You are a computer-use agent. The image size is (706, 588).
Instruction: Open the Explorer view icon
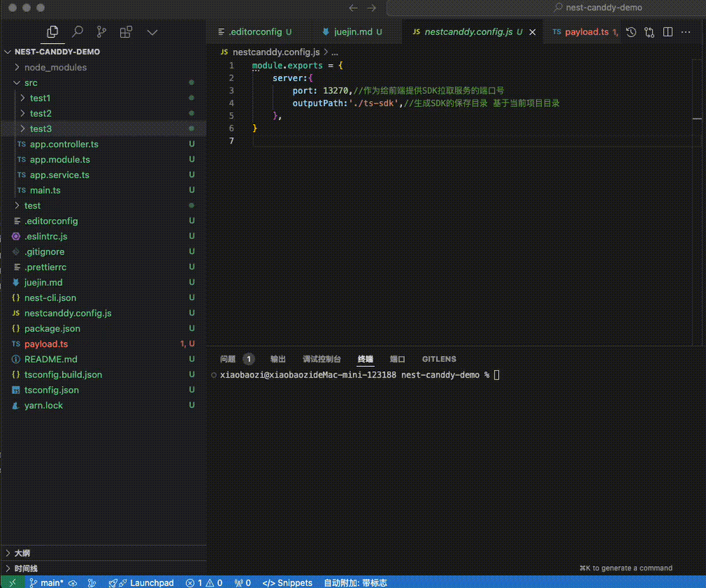52,32
